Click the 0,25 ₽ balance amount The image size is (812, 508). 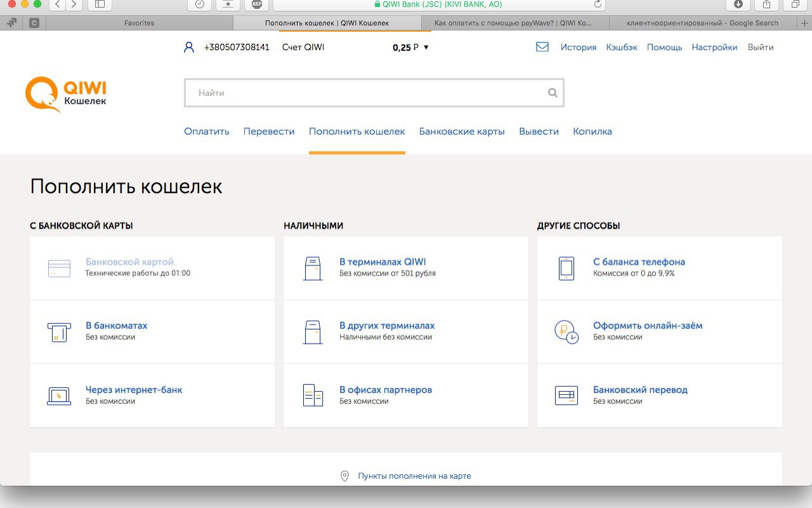(x=406, y=48)
